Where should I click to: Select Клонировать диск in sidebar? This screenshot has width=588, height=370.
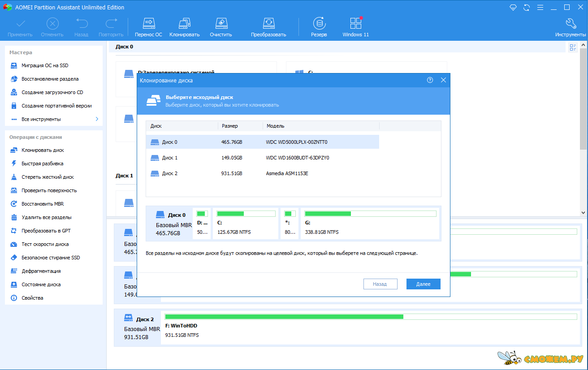[43, 150]
